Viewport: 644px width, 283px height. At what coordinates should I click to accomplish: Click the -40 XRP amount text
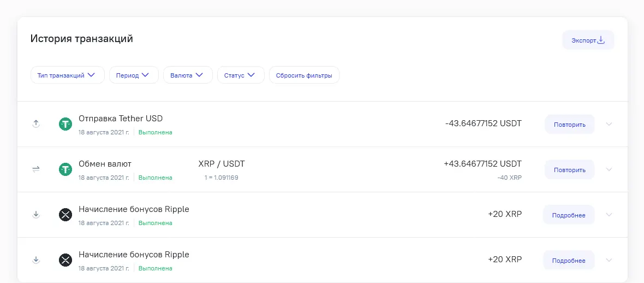pyautogui.click(x=510, y=178)
